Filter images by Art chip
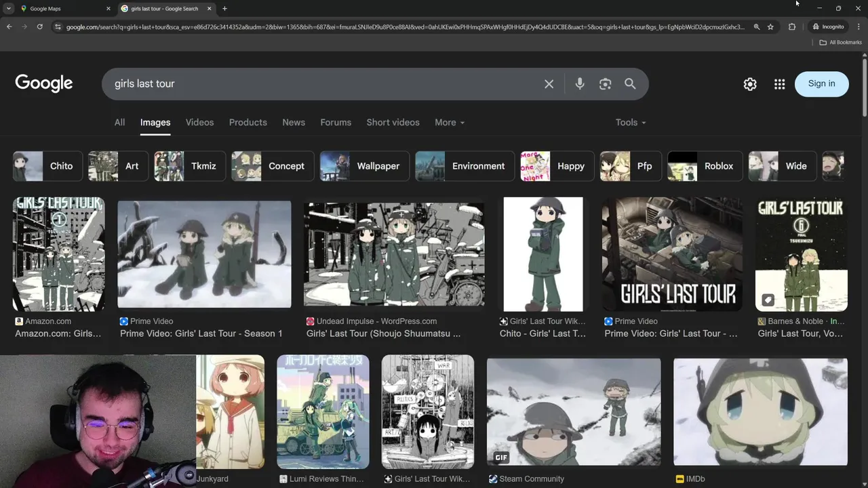The image size is (868, 488). point(118,166)
